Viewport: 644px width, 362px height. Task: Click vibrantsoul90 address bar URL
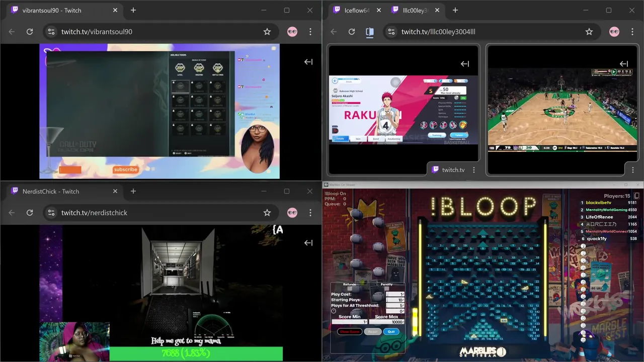click(x=97, y=32)
